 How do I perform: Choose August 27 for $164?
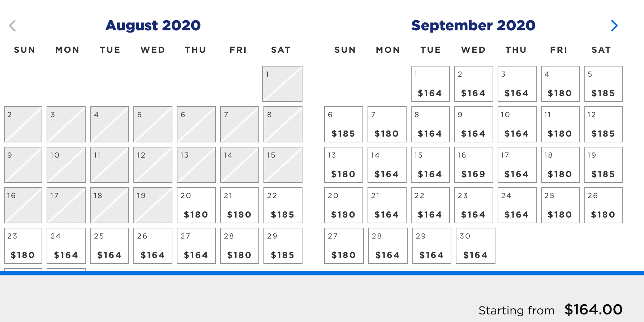196,246
